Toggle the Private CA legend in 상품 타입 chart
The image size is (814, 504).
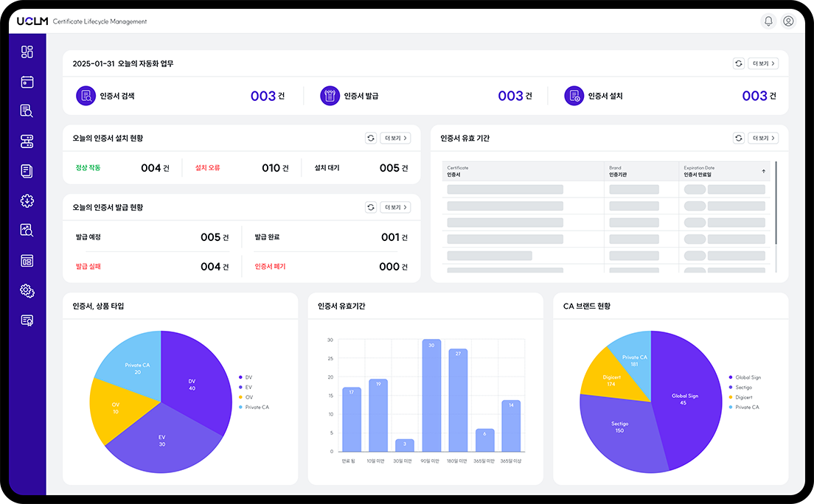[x=256, y=407]
